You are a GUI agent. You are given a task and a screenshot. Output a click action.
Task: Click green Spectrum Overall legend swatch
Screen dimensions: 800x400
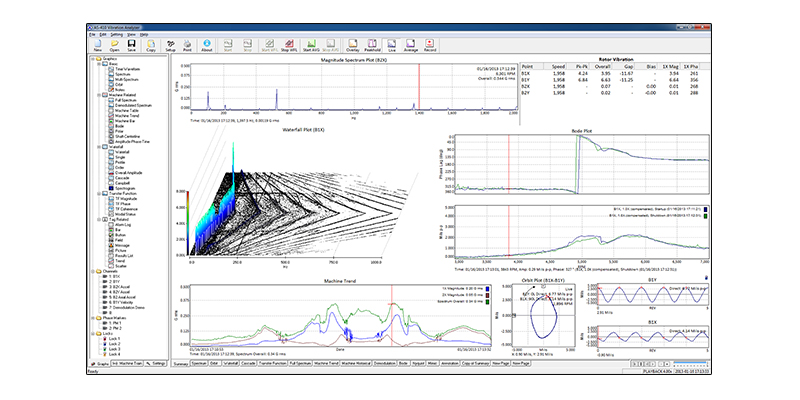tap(489, 301)
